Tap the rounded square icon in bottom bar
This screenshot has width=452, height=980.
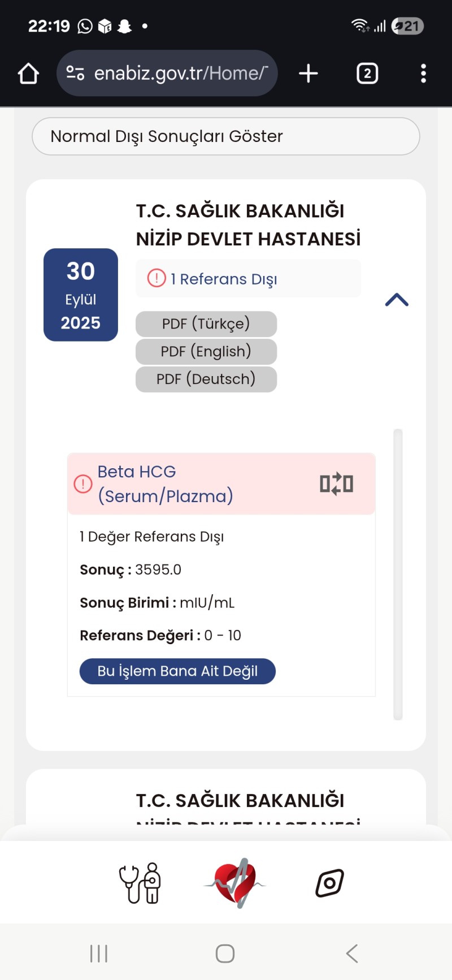(x=329, y=883)
